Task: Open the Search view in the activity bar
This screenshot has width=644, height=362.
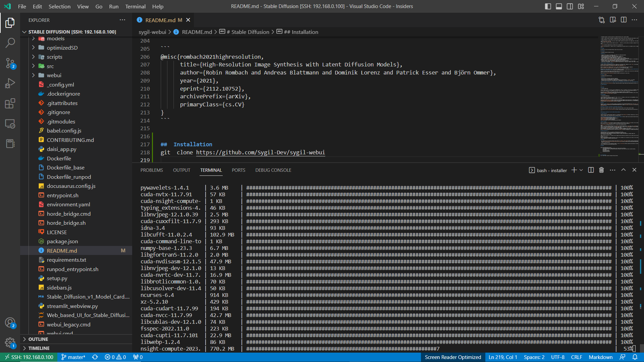Action: tap(10, 43)
